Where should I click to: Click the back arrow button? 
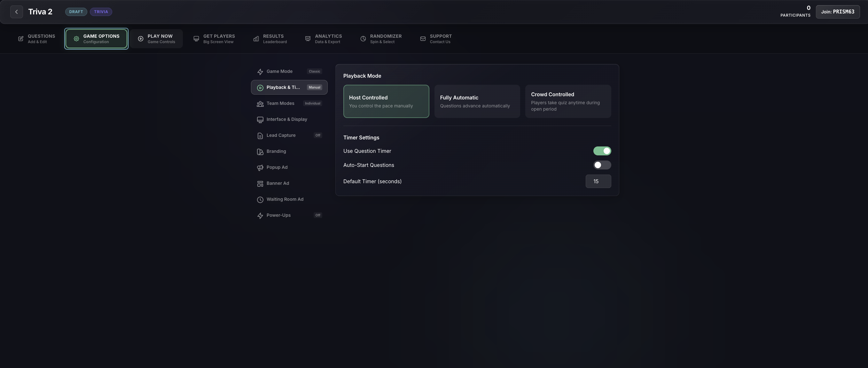17,12
